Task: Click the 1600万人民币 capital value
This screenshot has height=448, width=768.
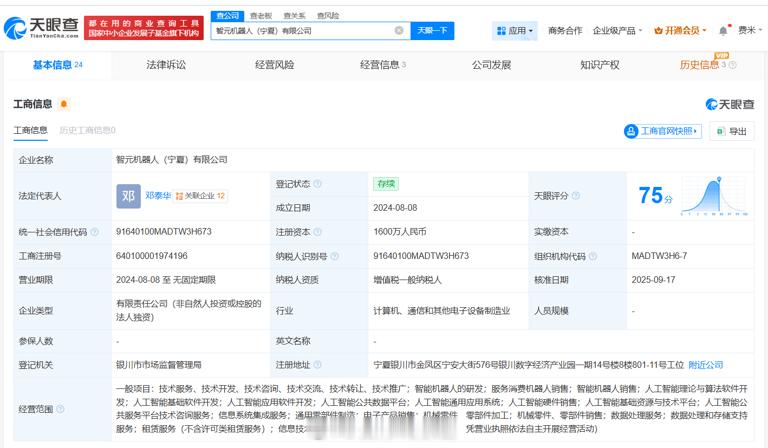Action: pos(400,232)
